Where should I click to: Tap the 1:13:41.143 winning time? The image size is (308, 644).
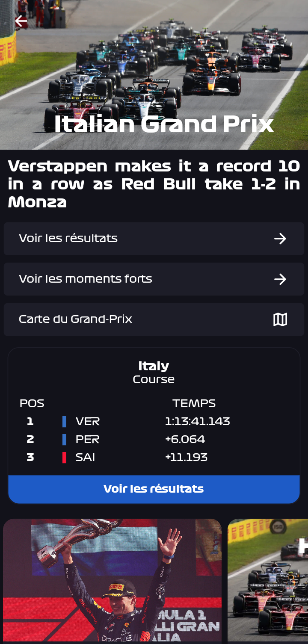(198, 422)
